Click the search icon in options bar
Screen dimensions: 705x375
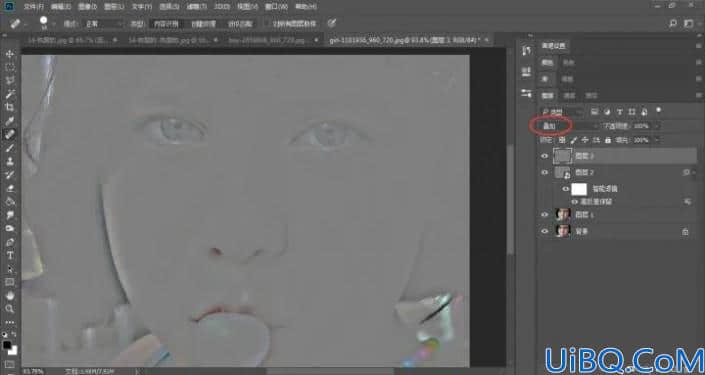673,23
